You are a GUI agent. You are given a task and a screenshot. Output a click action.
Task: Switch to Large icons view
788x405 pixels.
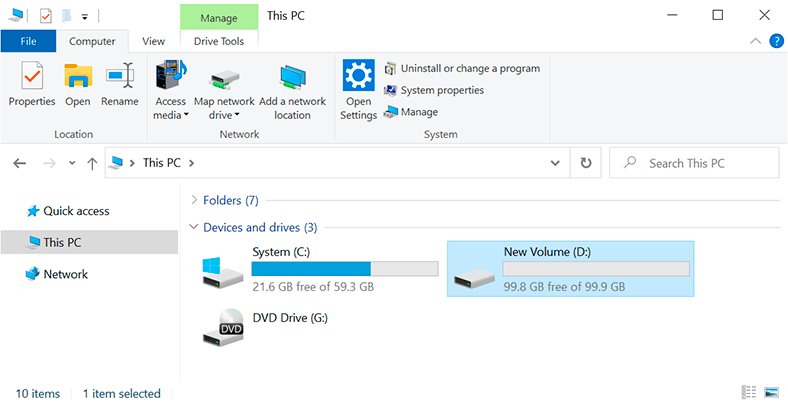coord(771,392)
